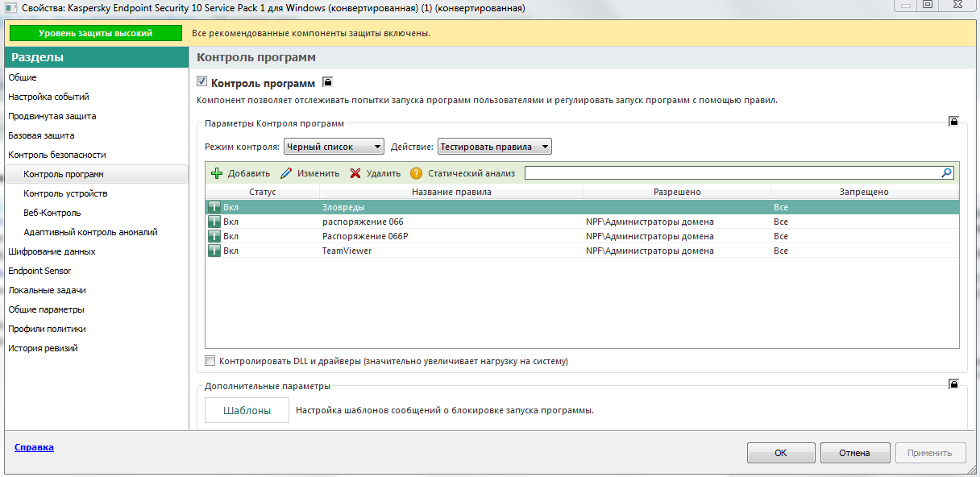
Task: Click the Удалить toolbar label
Action: click(384, 173)
